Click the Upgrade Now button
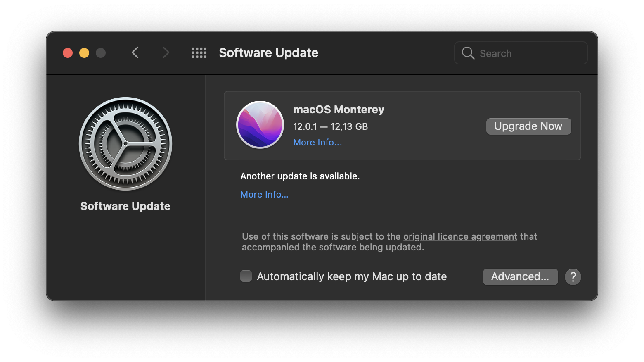644x362 pixels. click(528, 126)
